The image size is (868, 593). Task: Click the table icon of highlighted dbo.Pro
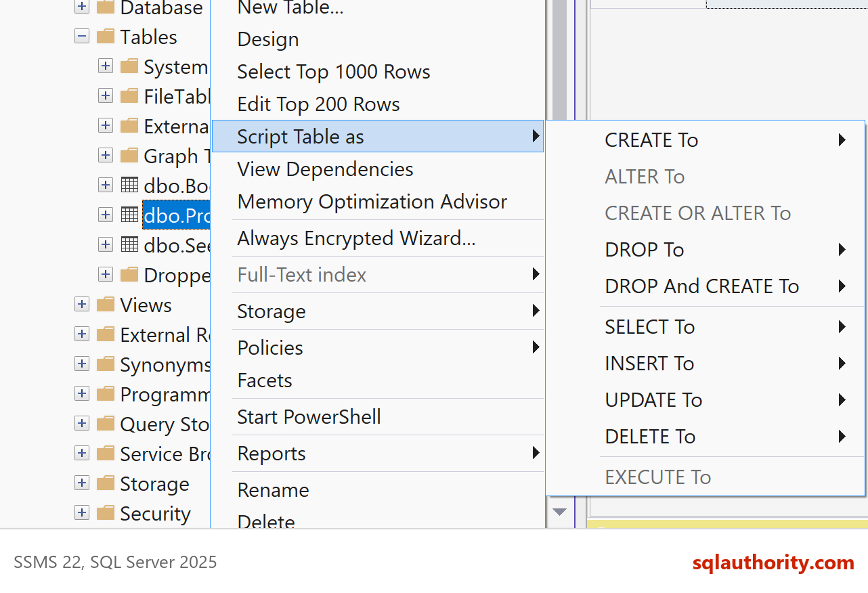pyautogui.click(x=129, y=215)
